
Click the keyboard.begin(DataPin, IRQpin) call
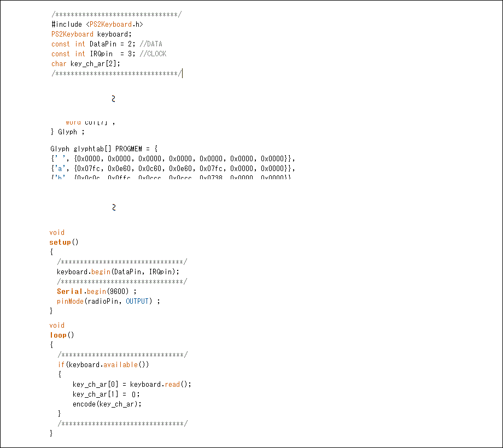tap(118, 272)
